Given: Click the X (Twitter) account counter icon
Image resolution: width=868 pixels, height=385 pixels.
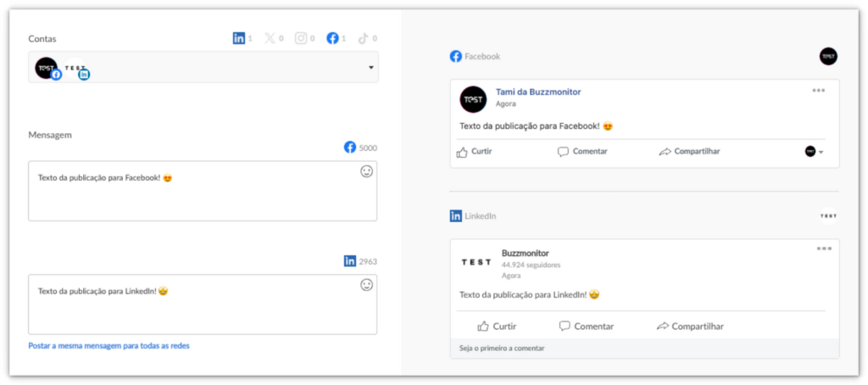Looking at the screenshot, I should 270,38.
